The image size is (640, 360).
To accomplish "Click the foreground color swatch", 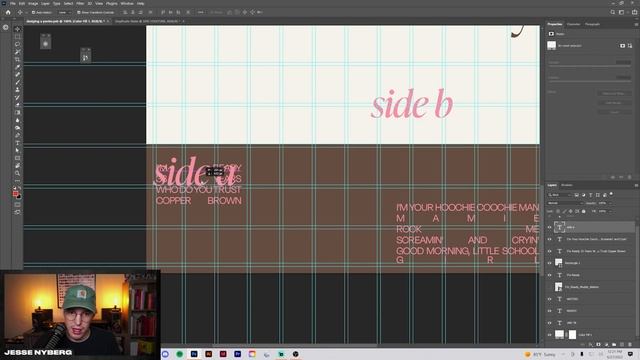I will pyautogui.click(x=16, y=194).
